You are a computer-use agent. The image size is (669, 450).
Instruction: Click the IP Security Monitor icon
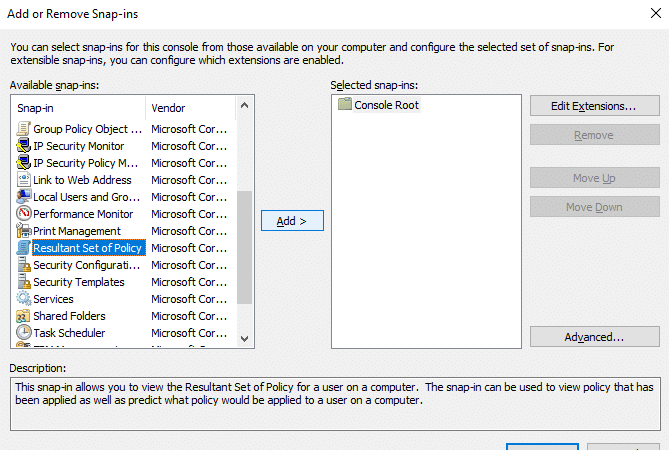(23, 146)
